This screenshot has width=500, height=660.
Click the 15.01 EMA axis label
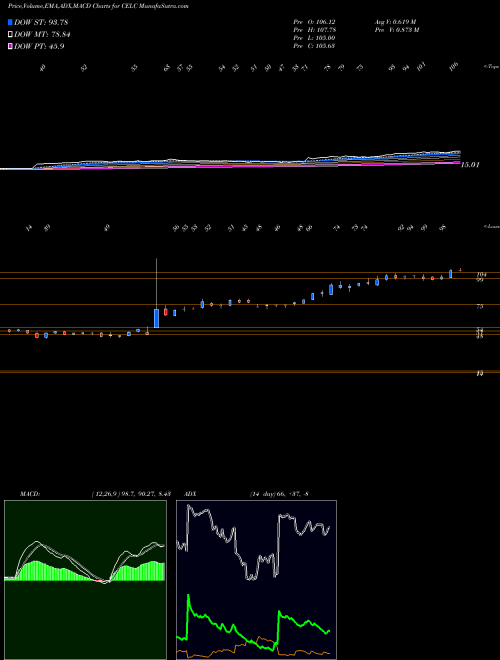[470, 165]
